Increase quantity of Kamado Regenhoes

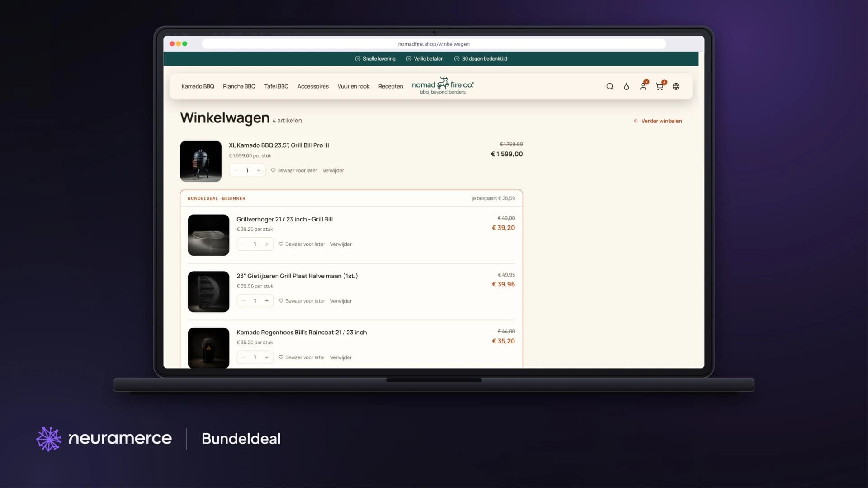click(267, 357)
